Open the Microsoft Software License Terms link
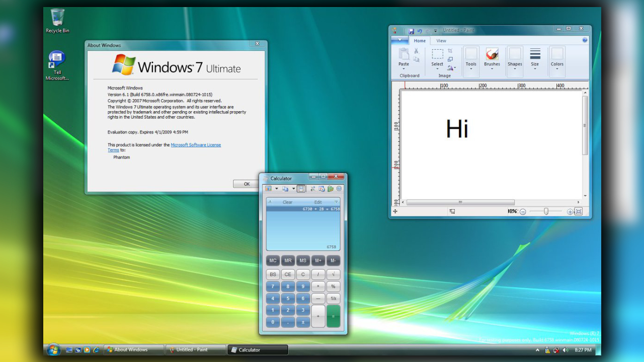This screenshot has height=362, width=644. (x=196, y=145)
